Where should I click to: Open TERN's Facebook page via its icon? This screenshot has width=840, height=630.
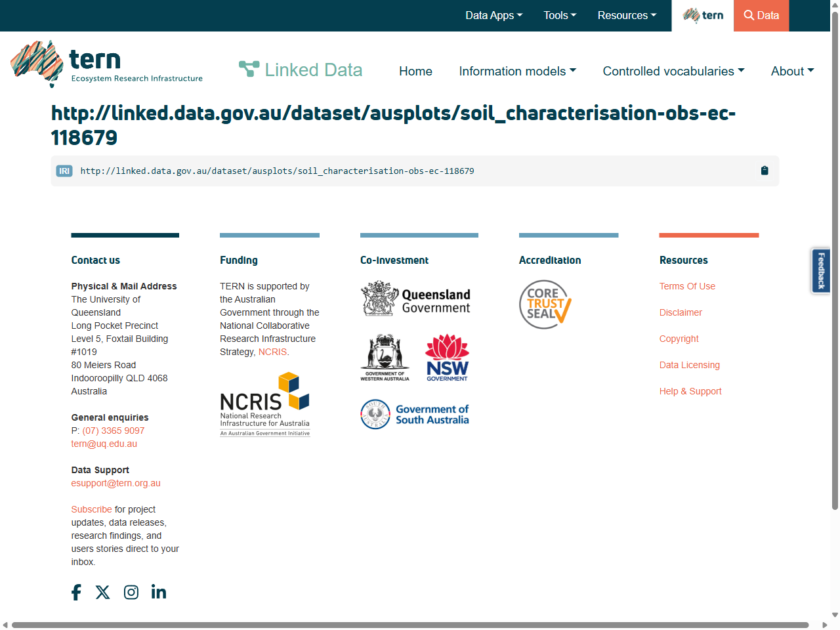click(76, 592)
